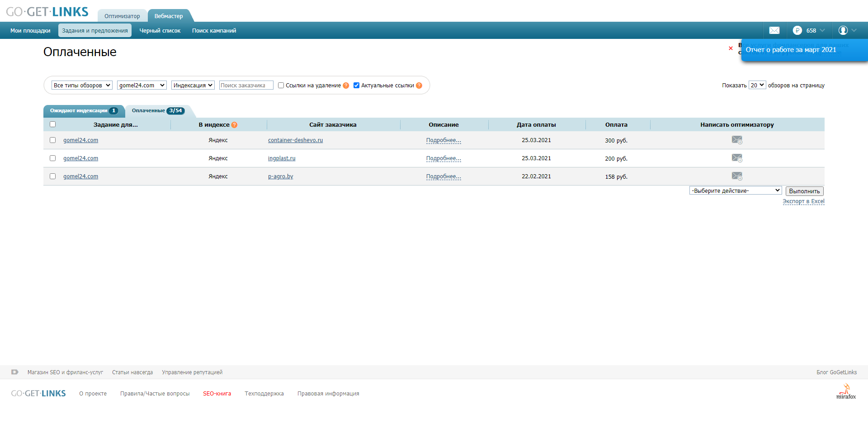Click 'Экспорт в Excel' link

point(803,201)
